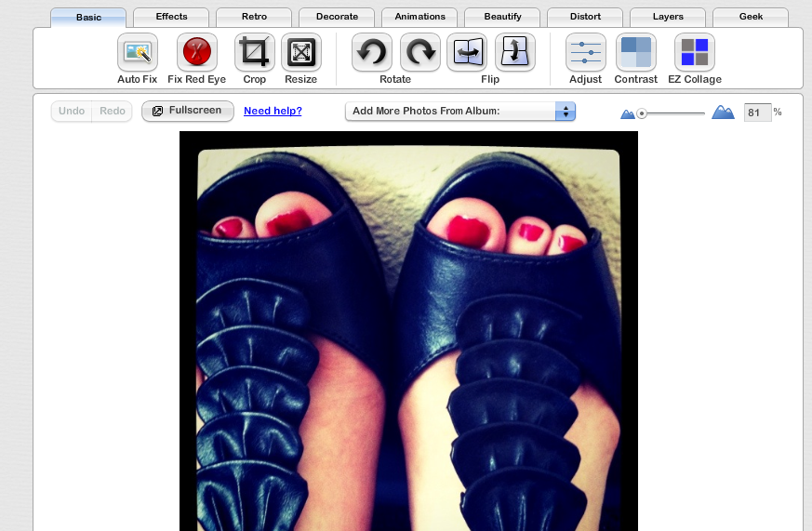Click the zoom percentage field showing 81

[x=757, y=113]
